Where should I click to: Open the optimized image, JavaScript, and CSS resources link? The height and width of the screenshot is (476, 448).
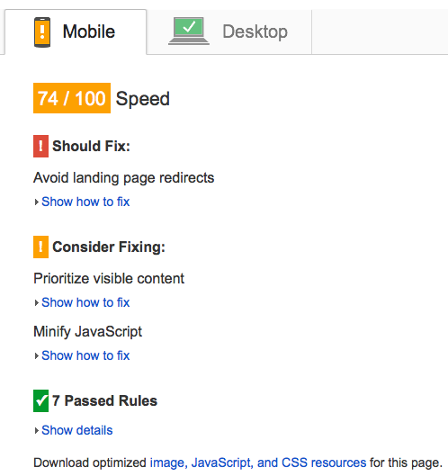258,463
